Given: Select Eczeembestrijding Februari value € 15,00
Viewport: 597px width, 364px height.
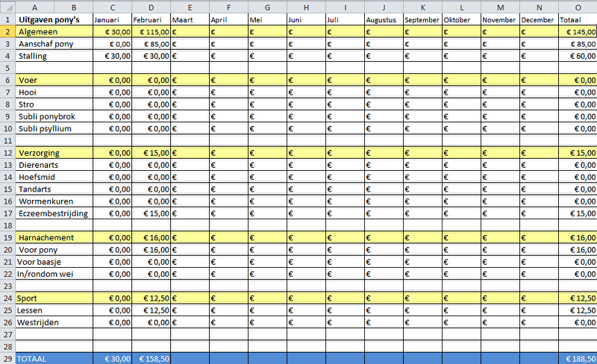Looking at the screenshot, I should click(151, 213).
